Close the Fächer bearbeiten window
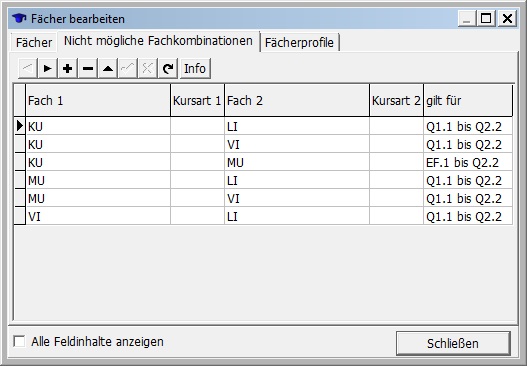Viewport: 527px width, 366px height. click(x=507, y=18)
